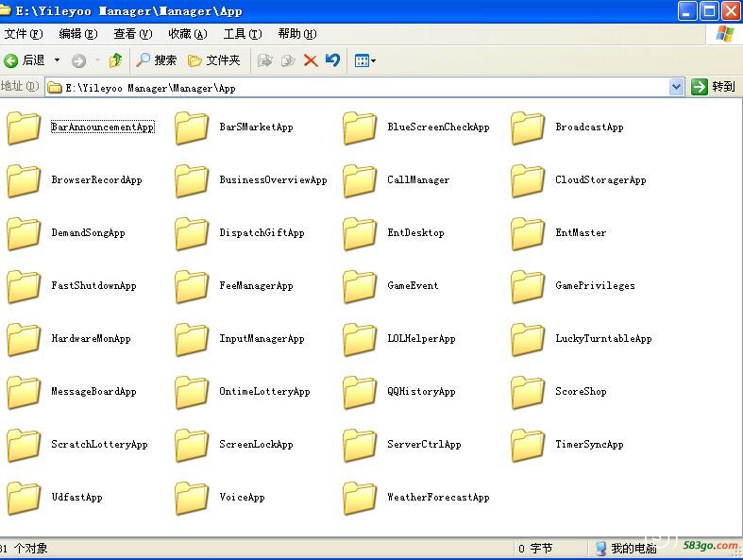
Task: Click the VoiceApp folder name
Action: click(242, 498)
